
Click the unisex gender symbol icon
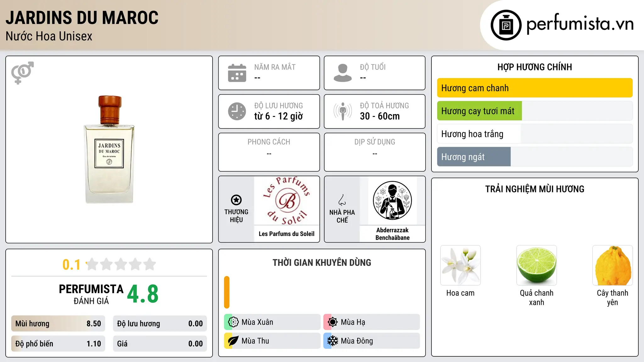click(22, 73)
